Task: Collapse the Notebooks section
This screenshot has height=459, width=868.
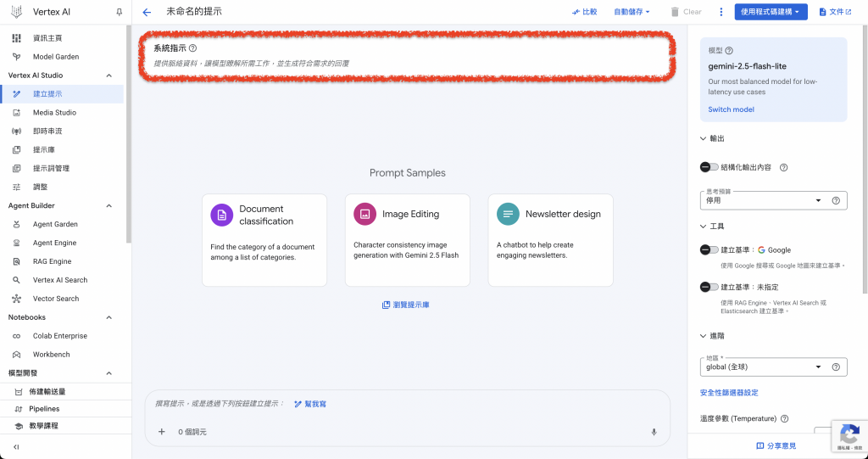Action: pyautogui.click(x=109, y=317)
